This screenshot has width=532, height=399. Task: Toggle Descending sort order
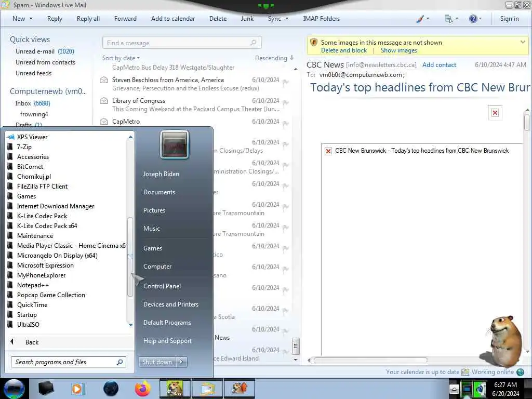[x=274, y=58]
